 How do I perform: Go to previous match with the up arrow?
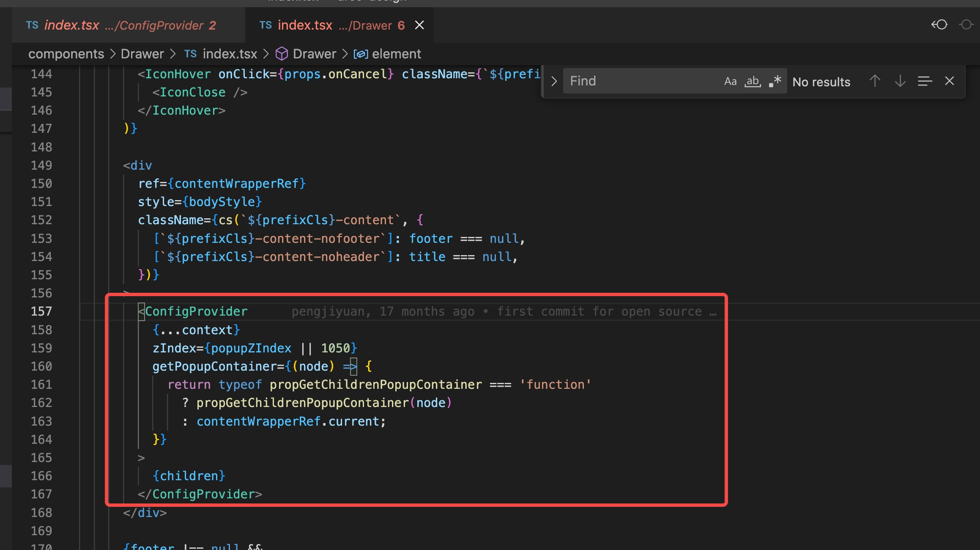[x=875, y=81]
